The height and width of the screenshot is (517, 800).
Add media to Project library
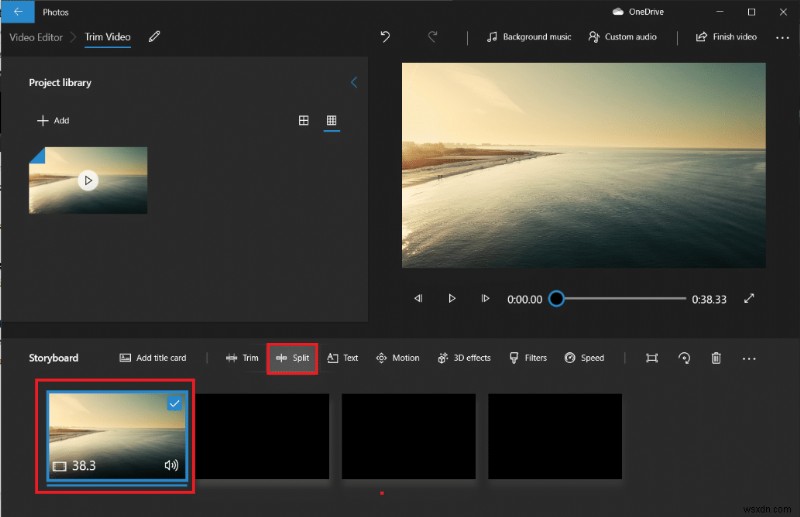53,121
